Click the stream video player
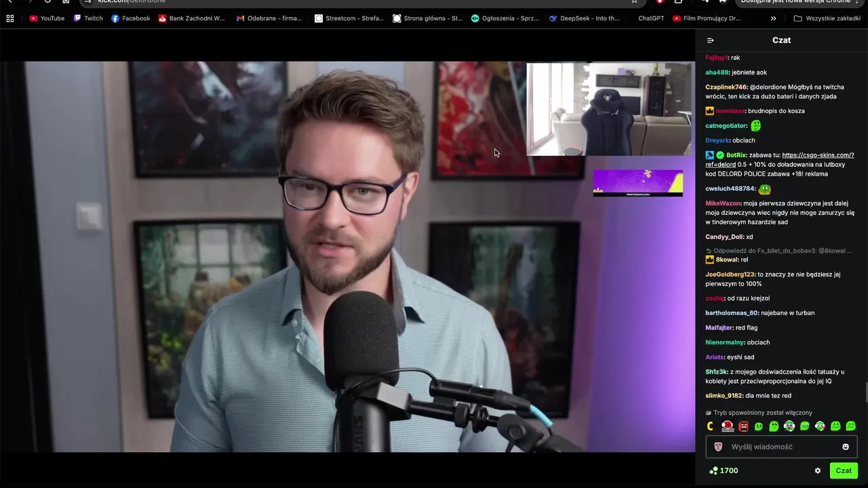This screenshot has height=488, width=868. [x=347, y=257]
